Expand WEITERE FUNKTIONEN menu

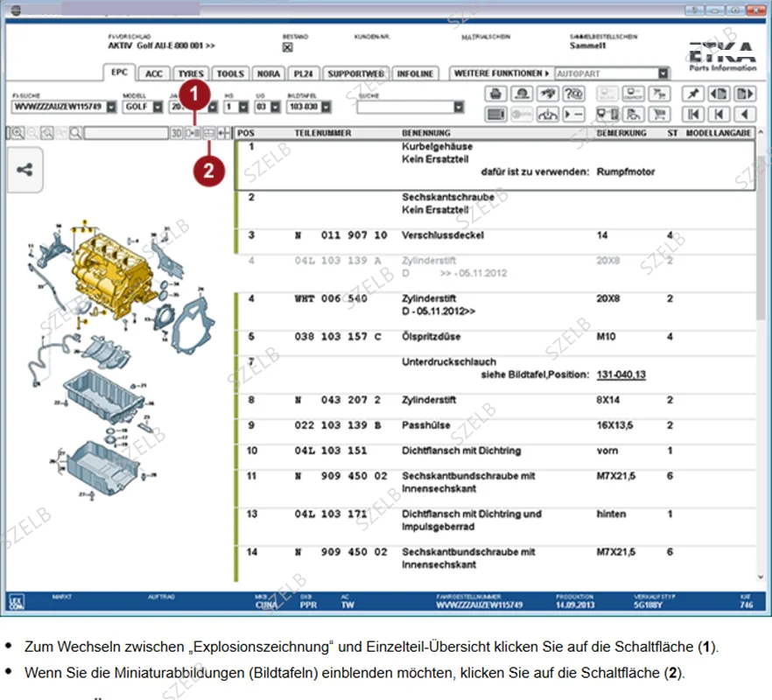(x=502, y=73)
